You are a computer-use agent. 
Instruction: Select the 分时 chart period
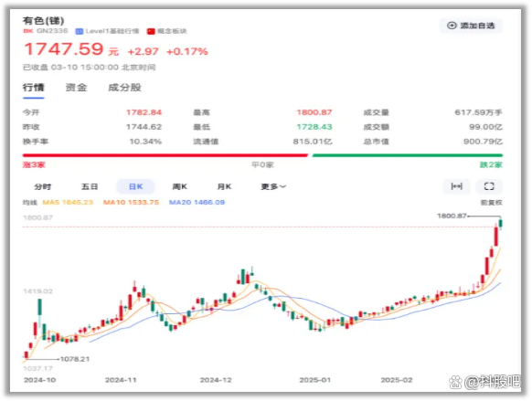coord(43,186)
